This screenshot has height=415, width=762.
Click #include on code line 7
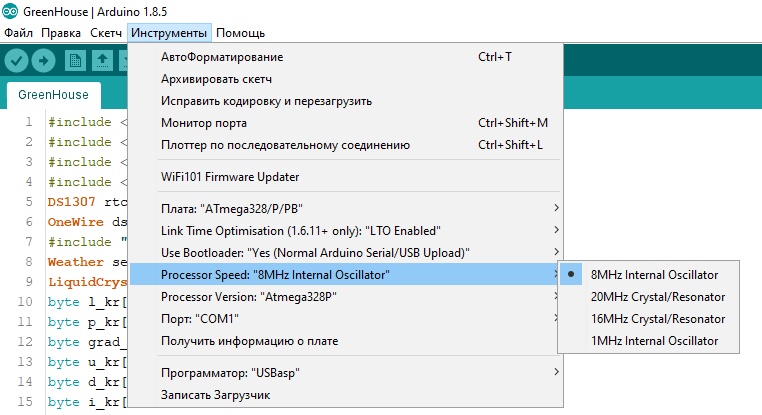80,242
